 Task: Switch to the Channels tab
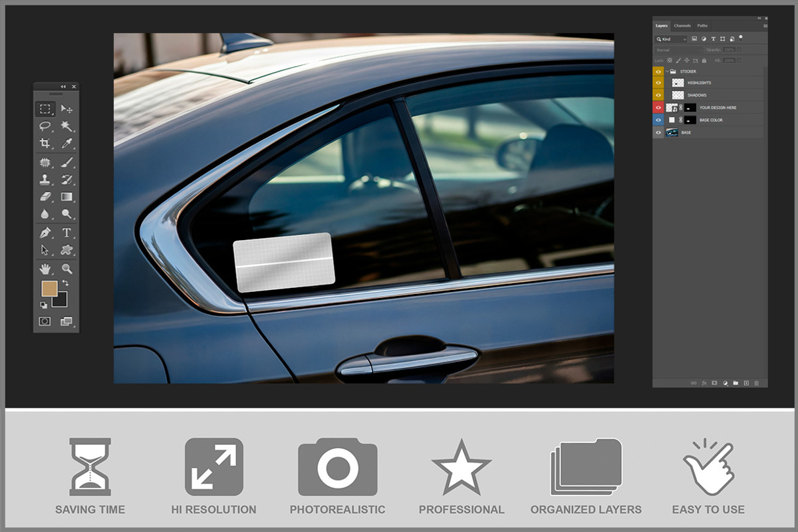[682, 26]
